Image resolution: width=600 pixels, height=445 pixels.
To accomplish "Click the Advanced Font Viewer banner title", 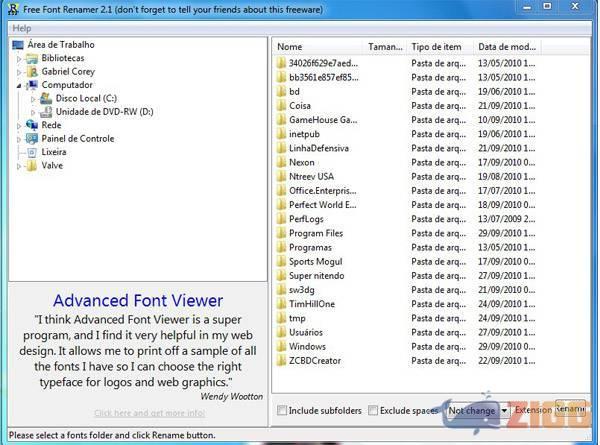I will (138, 300).
